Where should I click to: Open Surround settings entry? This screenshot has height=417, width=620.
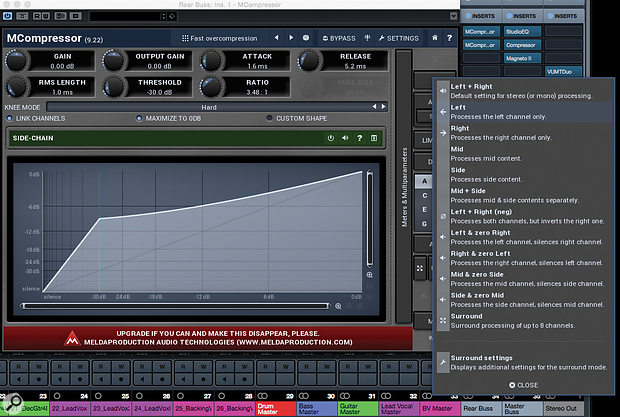pos(524,362)
